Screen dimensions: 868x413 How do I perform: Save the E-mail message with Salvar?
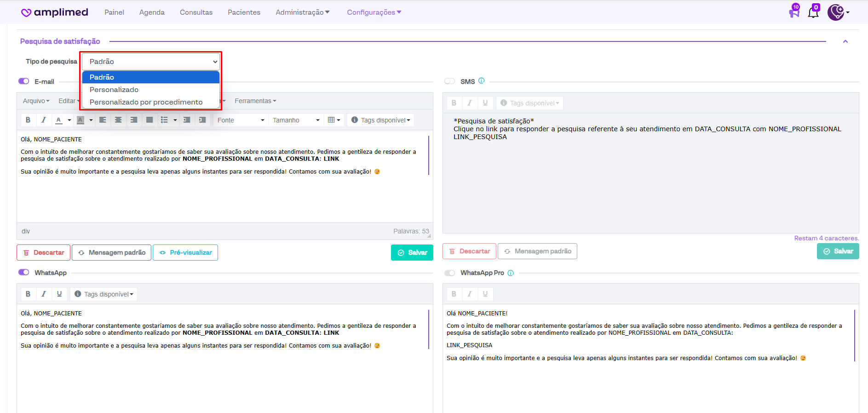412,253
